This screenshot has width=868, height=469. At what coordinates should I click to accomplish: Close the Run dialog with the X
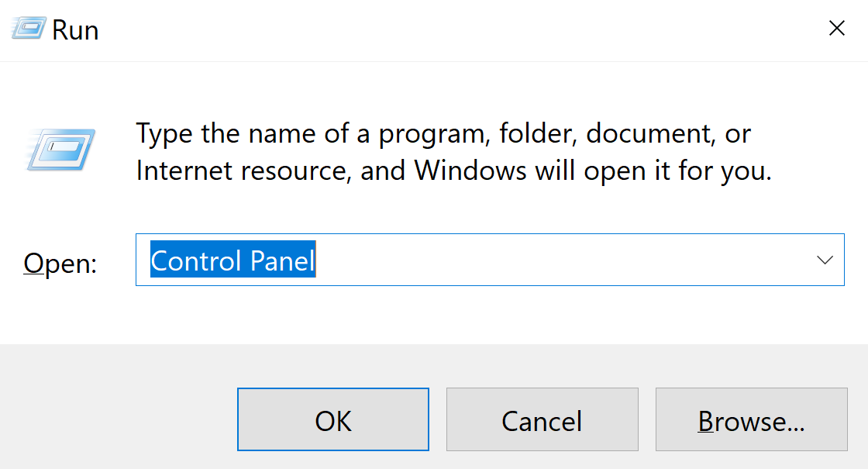836,29
